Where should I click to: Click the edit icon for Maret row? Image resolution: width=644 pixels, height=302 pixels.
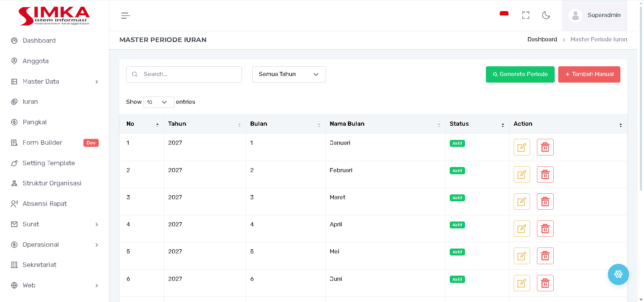521,202
